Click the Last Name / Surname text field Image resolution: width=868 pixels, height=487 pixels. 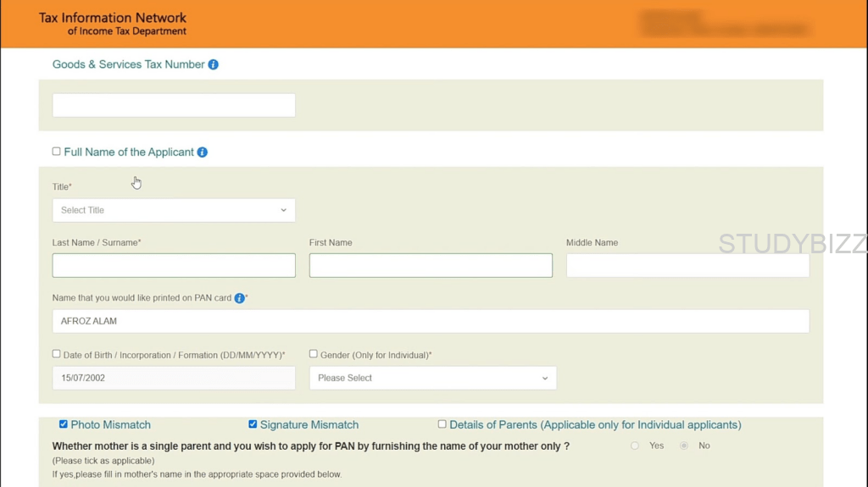point(174,265)
